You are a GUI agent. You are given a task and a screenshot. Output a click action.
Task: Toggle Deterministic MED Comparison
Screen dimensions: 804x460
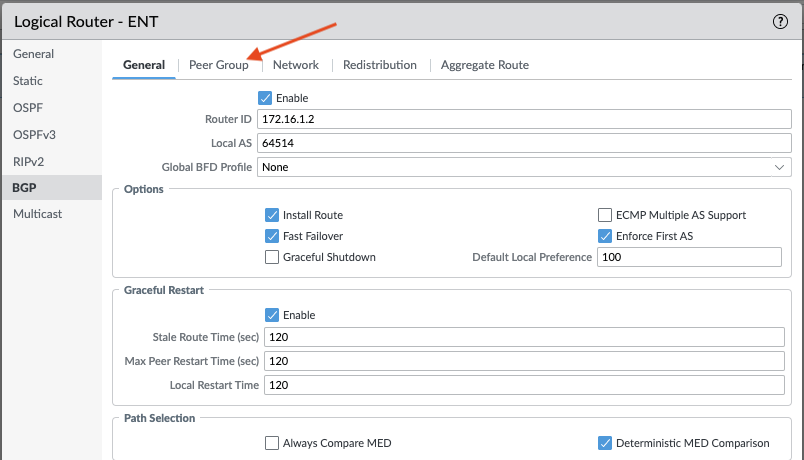605,443
